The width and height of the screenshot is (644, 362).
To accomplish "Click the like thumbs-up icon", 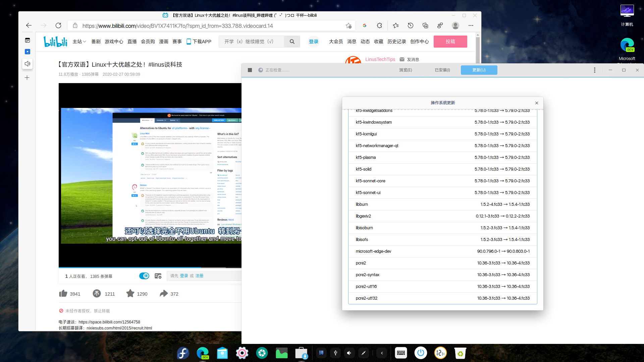I will (x=63, y=294).
